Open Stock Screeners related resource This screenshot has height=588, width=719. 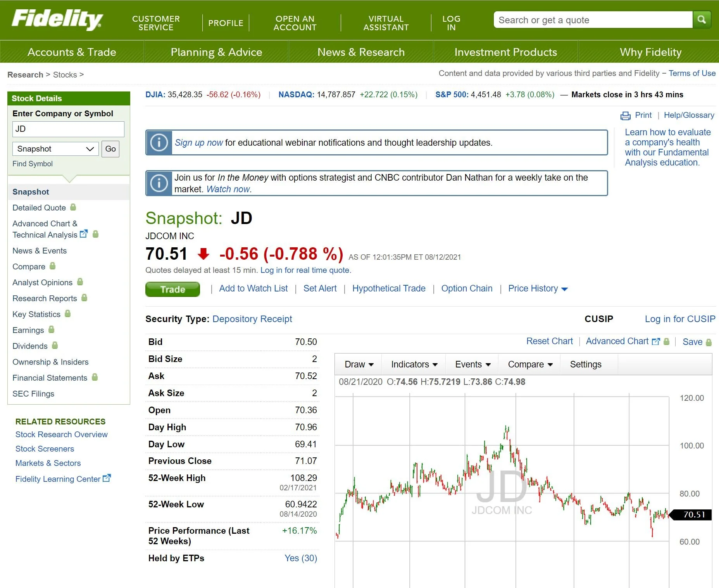click(x=45, y=449)
